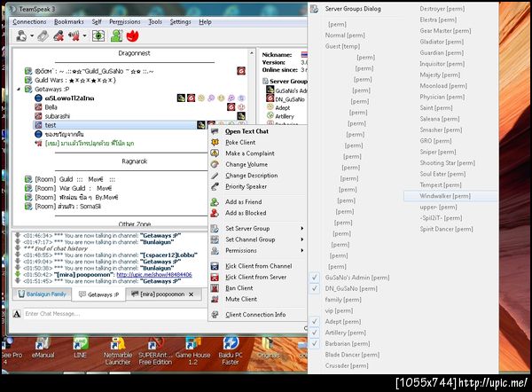532x392 pixels.
Task: Open the Help menu
Action: [x=206, y=21]
